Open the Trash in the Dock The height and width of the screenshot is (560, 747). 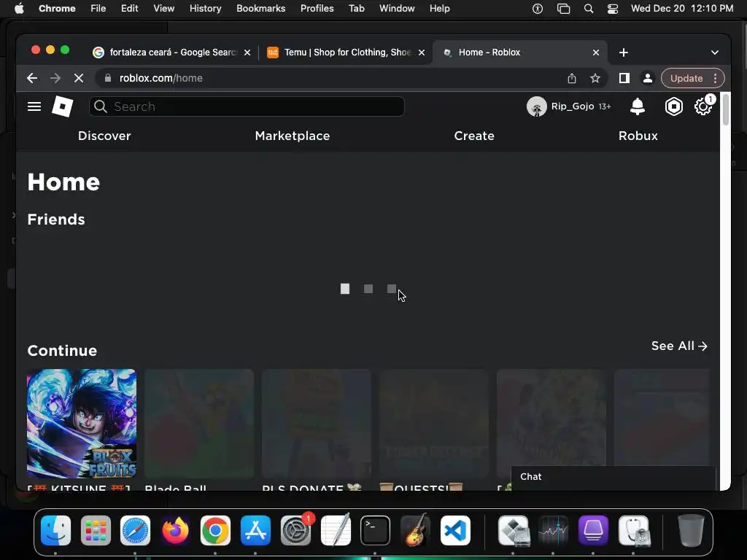(690, 531)
